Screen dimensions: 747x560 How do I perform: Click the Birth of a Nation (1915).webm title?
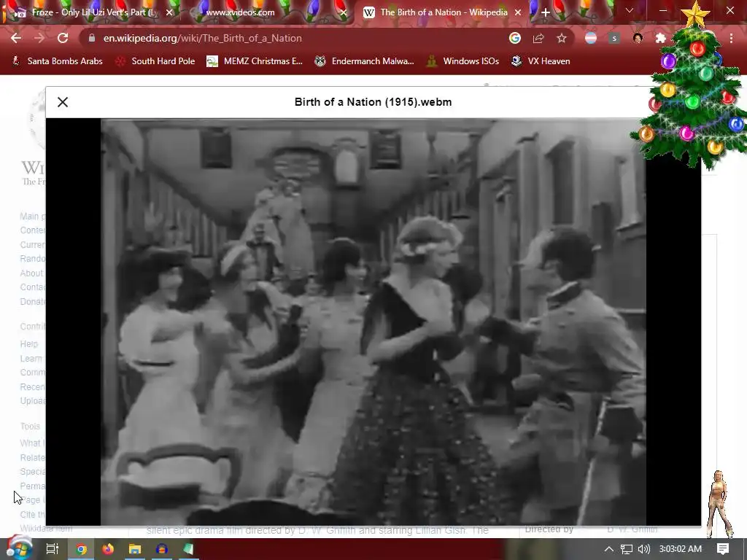(373, 102)
